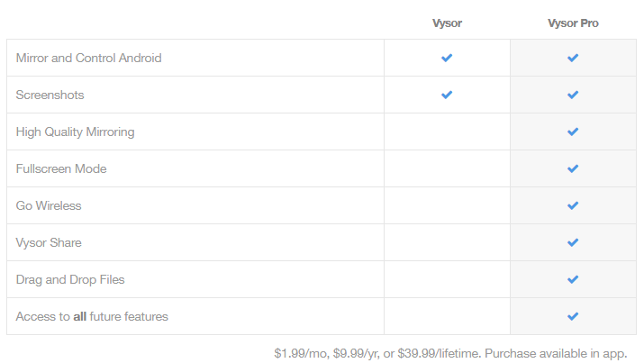The height and width of the screenshot is (363, 644).
Task: Click the Vysor checkmark for Mirror and Control Android
Action: coord(447,58)
